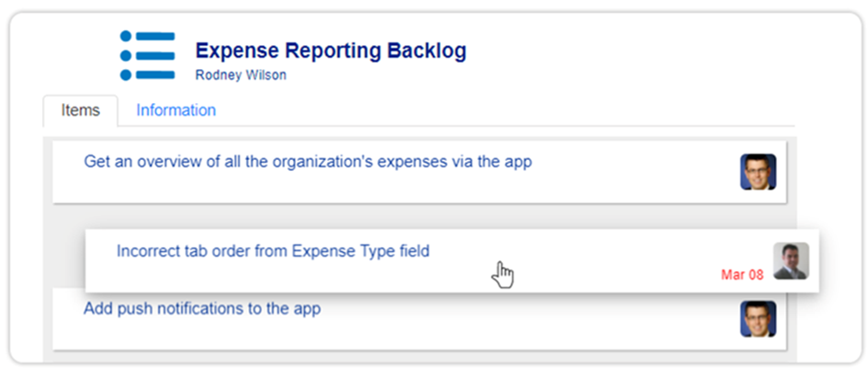Click the owner name Rodney Wilson
The height and width of the screenshot is (378, 868).
pyautogui.click(x=241, y=75)
